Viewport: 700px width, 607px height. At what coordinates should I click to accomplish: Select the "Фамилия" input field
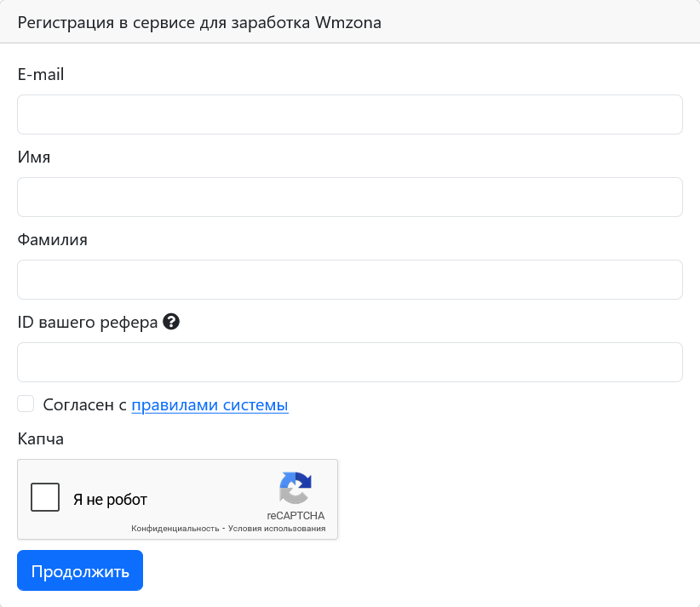[x=349, y=279]
